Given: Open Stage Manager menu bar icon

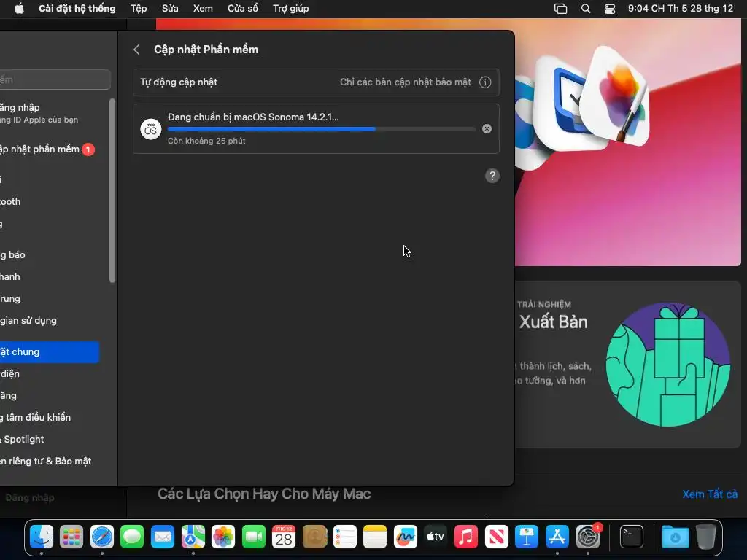Looking at the screenshot, I should point(561,9).
